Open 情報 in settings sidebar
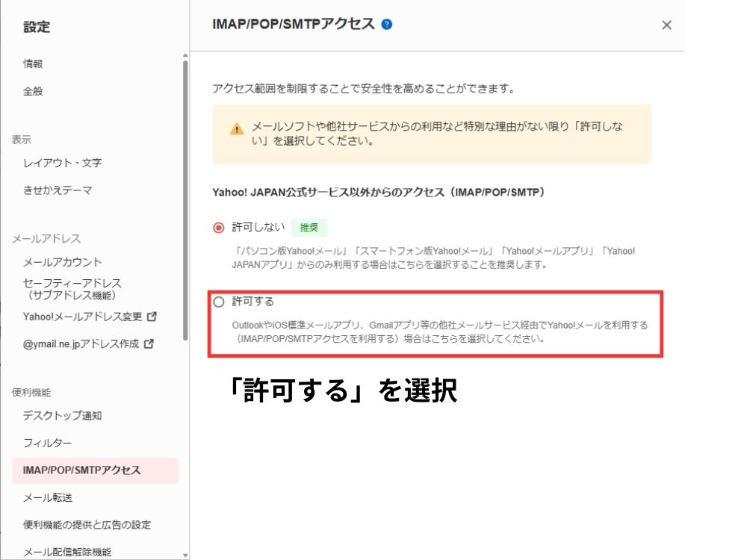The height and width of the screenshot is (560, 747). [x=33, y=64]
